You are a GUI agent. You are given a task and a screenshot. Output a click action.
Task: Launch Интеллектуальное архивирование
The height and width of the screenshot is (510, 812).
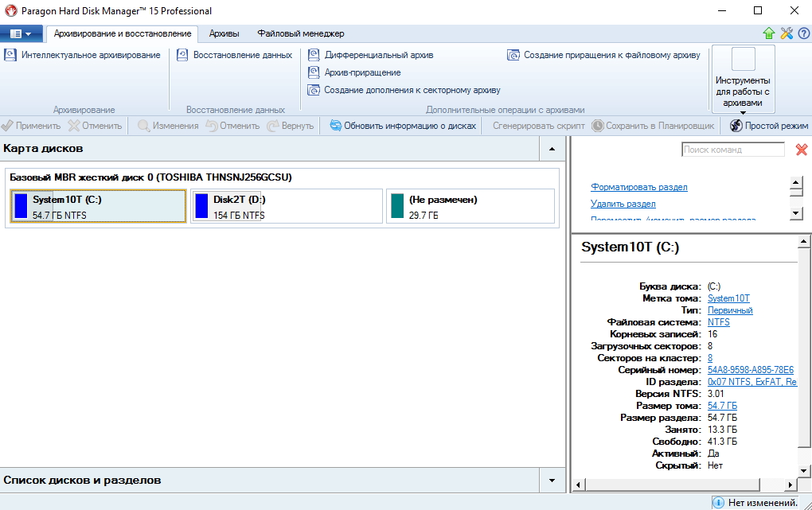[x=83, y=55]
